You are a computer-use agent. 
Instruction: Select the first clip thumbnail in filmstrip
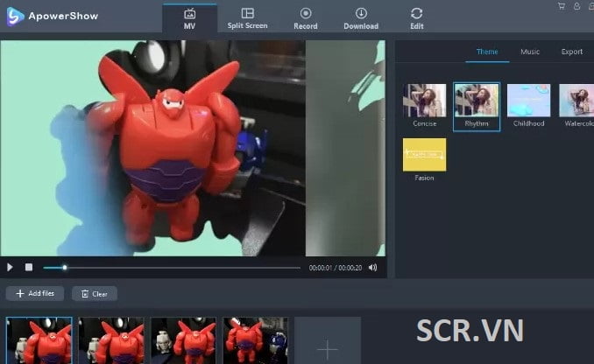39,340
